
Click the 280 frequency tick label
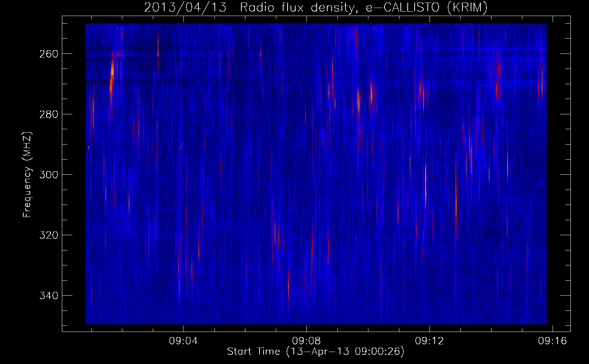coord(48,114)
